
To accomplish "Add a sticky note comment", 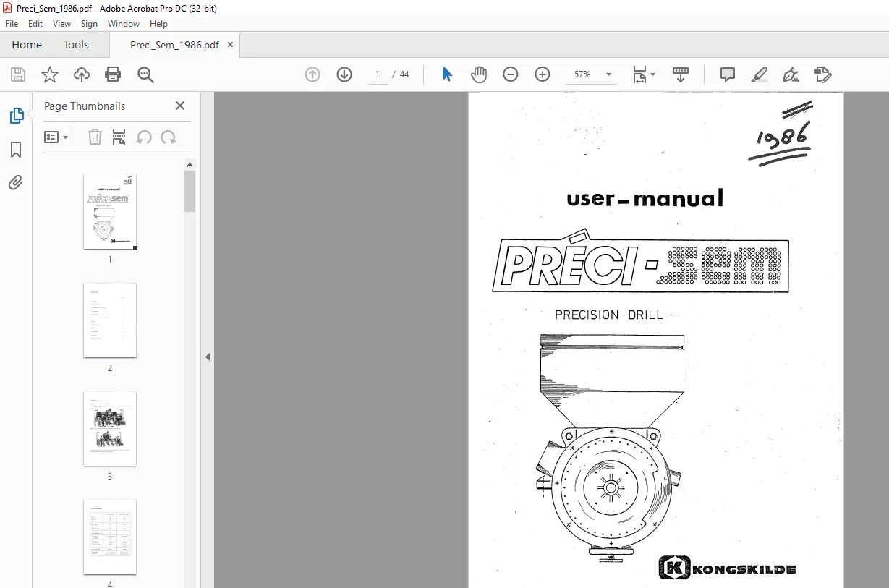I will point(728,74).
